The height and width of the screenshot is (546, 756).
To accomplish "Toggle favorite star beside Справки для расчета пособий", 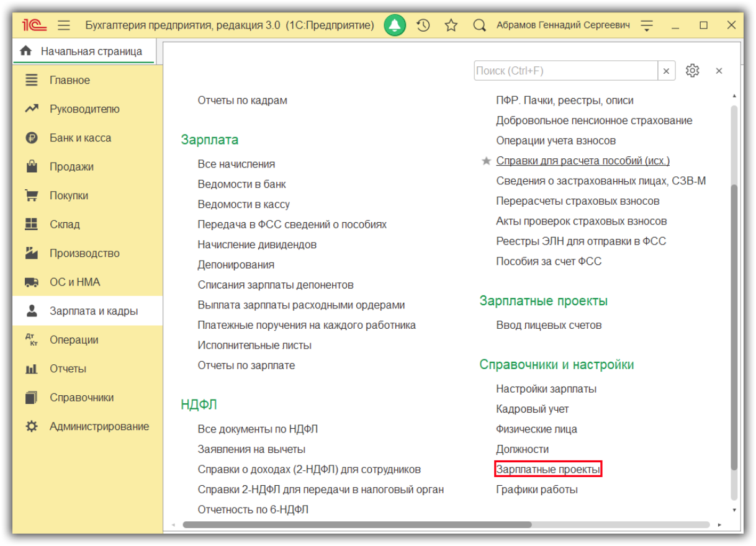I will click(x=487, y=161).
